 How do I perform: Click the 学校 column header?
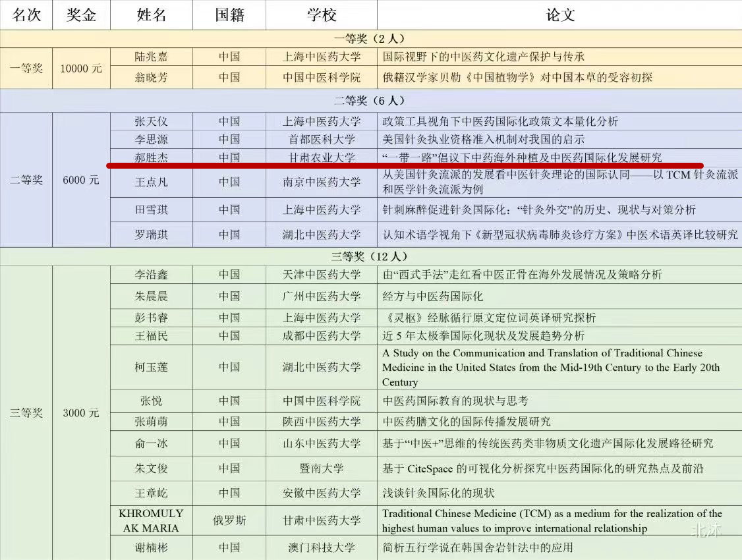click(x=322, y=15)
